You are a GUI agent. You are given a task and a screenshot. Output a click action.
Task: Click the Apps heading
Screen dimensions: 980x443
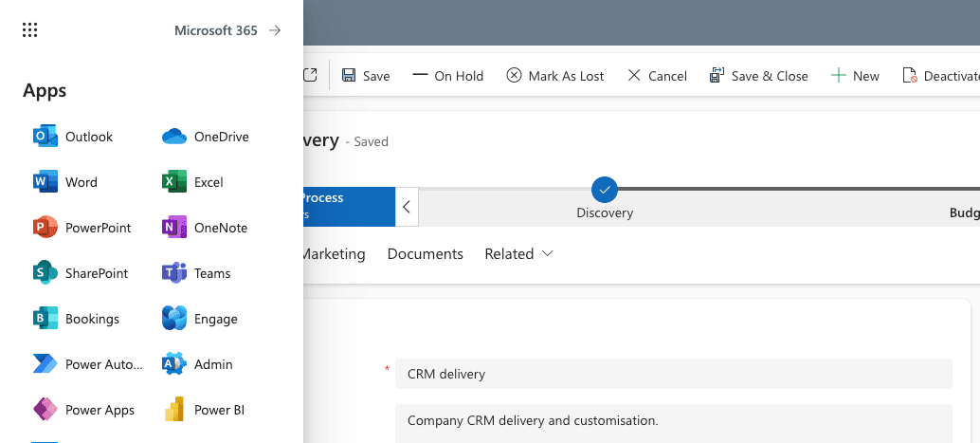point(45,91)
